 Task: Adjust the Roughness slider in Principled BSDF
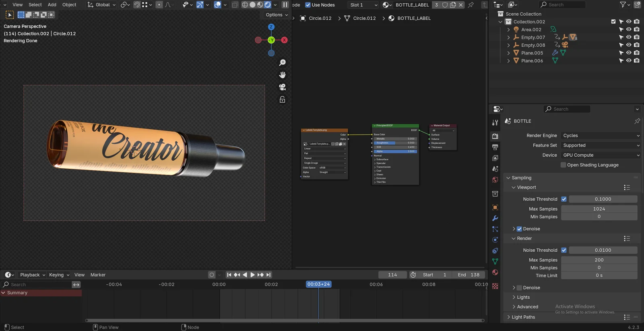point(395,143)
